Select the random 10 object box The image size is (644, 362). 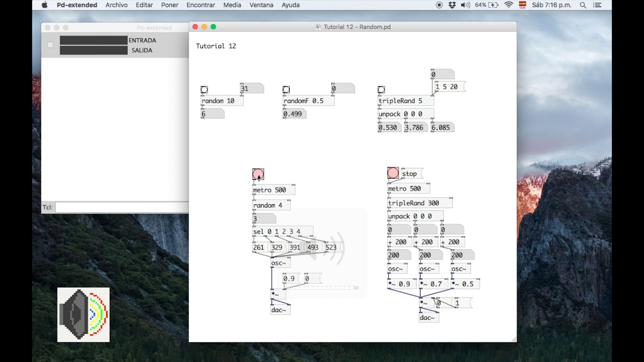pyautogui.click(x=222, y=101)
